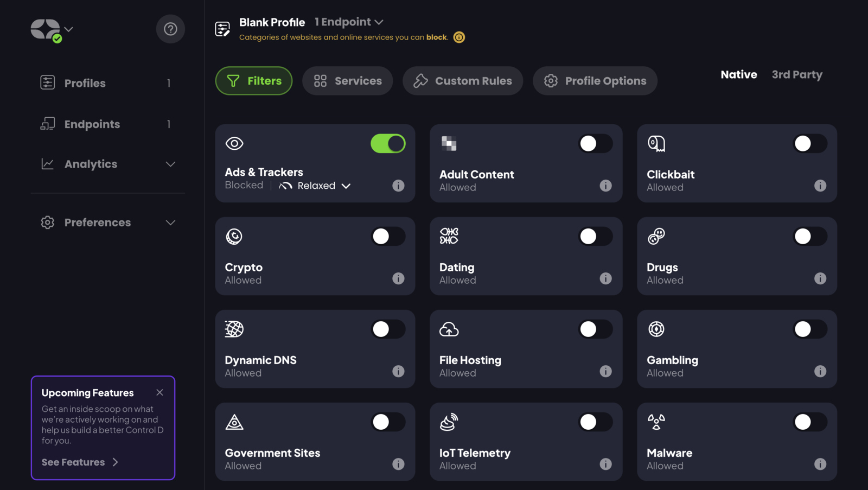
Task: Select the Endpoints icon in sidebar
Action: 47,124
